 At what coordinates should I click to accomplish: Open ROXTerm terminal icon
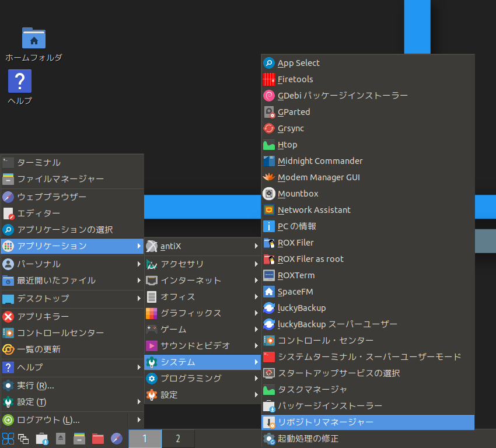(269, 275)
